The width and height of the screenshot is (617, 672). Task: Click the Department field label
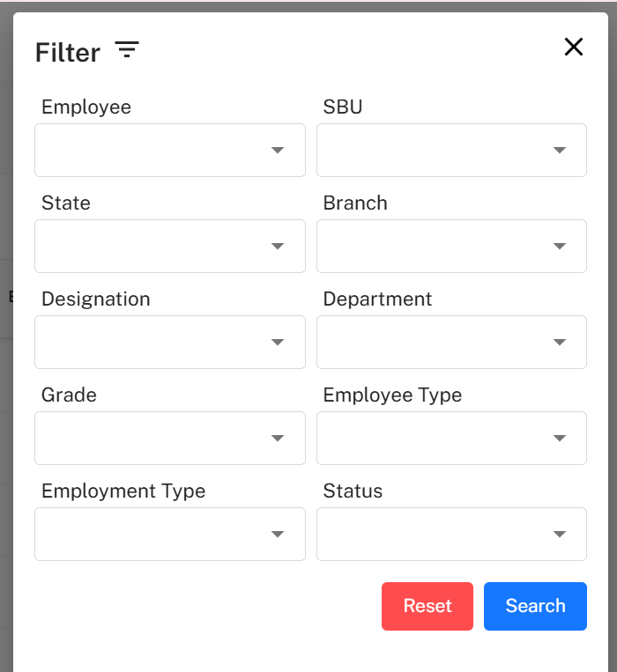[x=377, y=299]
